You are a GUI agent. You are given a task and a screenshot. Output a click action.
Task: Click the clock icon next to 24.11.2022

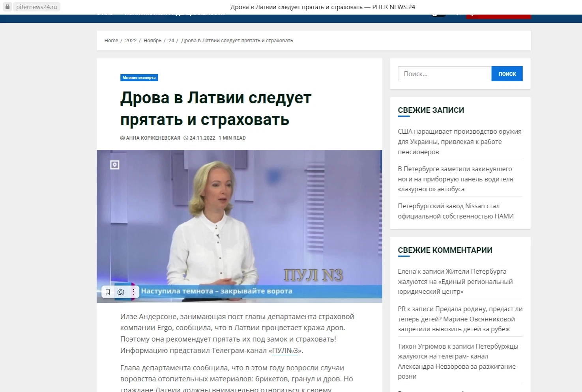pos(186,138)
